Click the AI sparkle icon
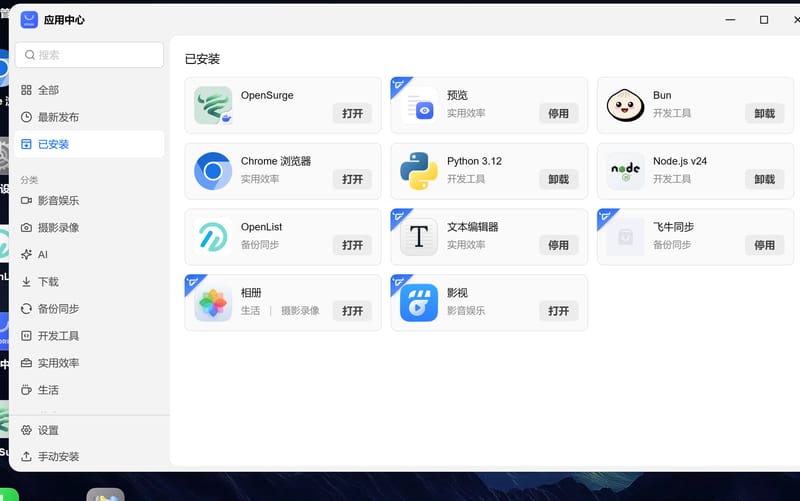The width and height of the screenshot is (800, 501). [27, 255]
